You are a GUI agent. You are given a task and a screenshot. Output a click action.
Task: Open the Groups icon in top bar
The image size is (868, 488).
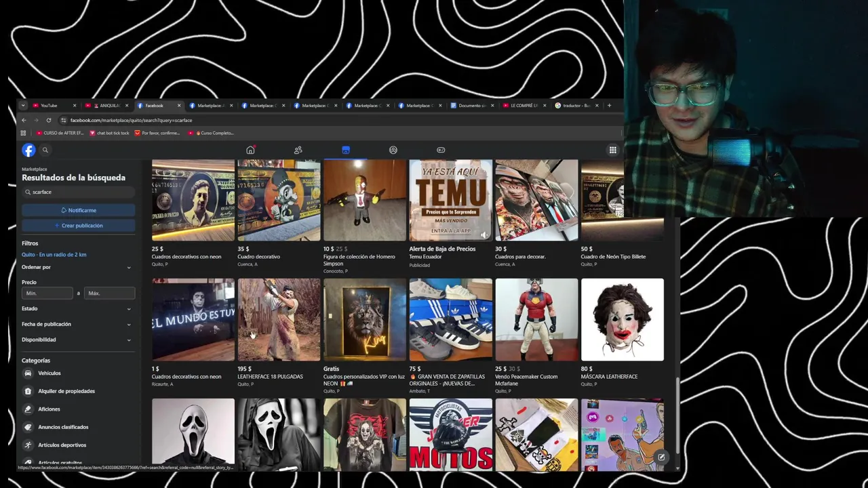click(393, 150)
